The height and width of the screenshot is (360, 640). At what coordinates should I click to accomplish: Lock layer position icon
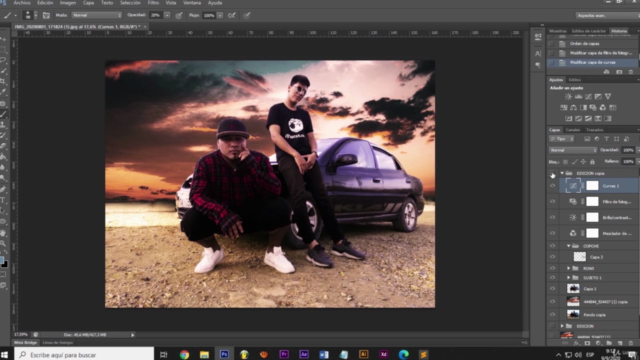(583, 162)
